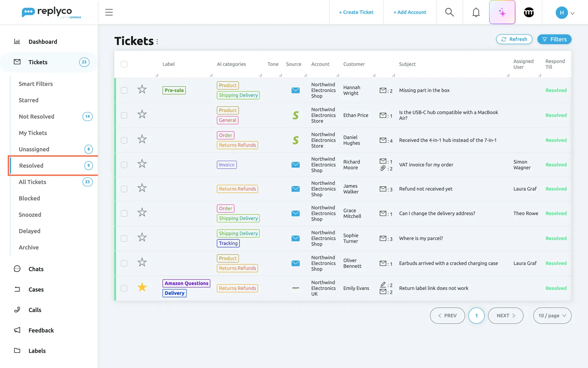This screenshot has width=588, height=368.
Task: Open the Tickets title more options dots
Action: (x=157, y=42)
